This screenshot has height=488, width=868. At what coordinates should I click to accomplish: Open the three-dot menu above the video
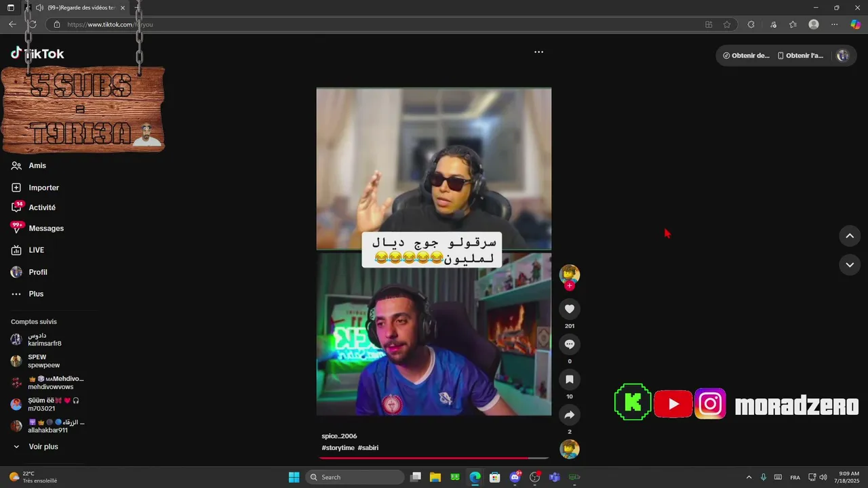pos(538,52)
